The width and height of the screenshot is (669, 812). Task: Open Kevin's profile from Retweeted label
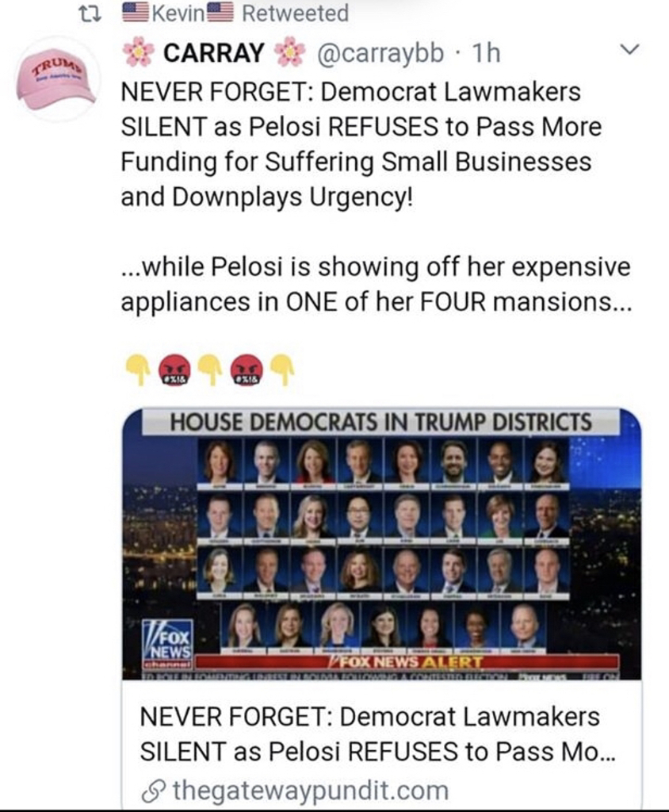pos(178,13)
